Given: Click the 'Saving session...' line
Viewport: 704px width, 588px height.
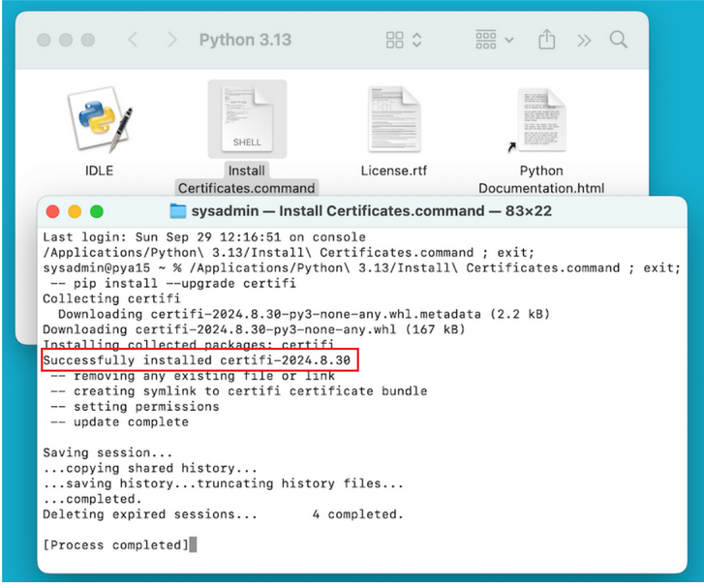Looking at the screenshot, I should [x=107, y=452].
